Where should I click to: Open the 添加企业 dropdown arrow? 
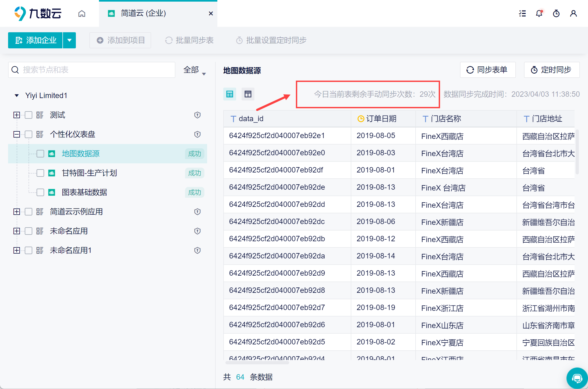click(69, 40)
